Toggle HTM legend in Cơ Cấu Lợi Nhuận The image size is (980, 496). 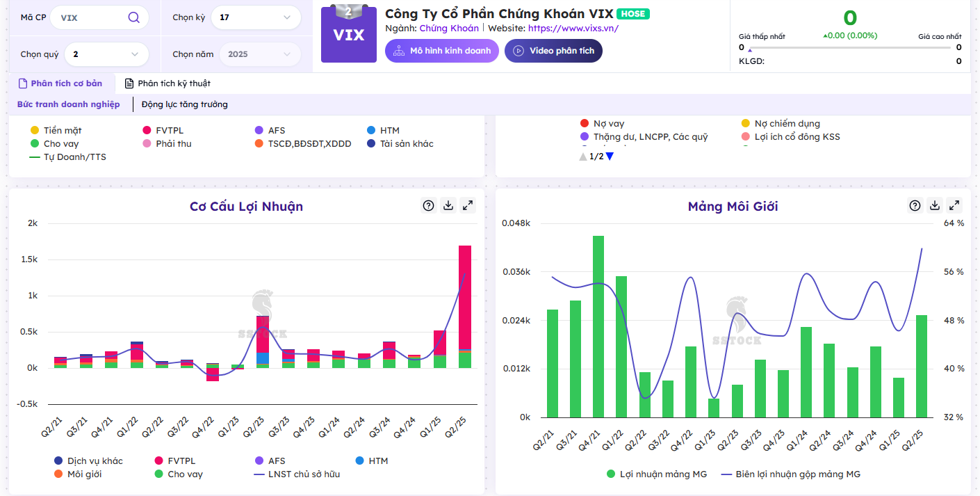[371, 461]
